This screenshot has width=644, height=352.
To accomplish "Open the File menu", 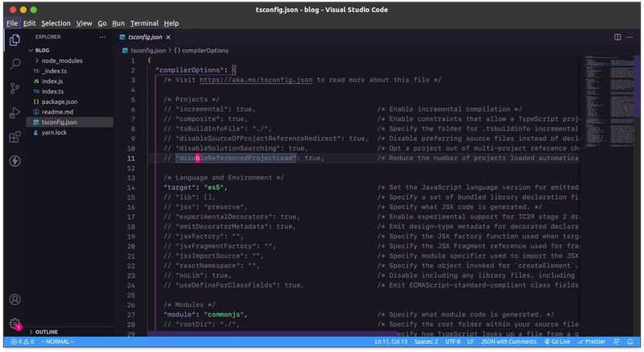I will point(12,23).
